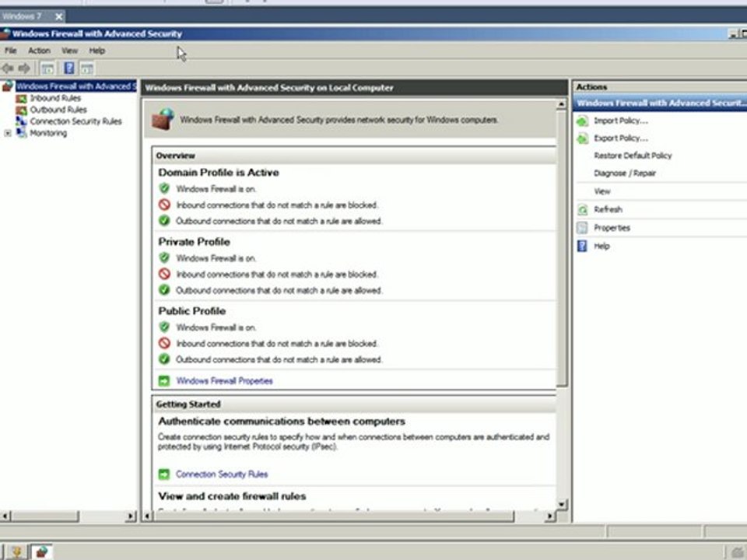747x560 pixels.
Task: Click the center pane scroll up arrow
Action: point(562,103)
